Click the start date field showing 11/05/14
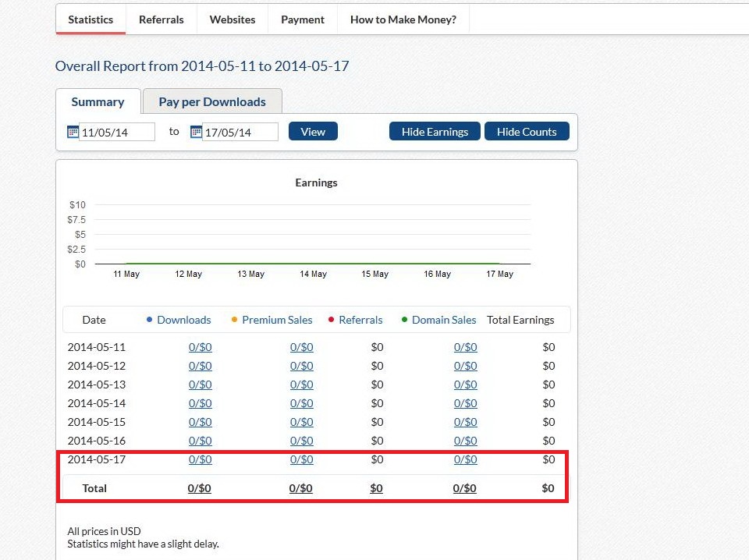749x560 pixels. coord(117,133)
